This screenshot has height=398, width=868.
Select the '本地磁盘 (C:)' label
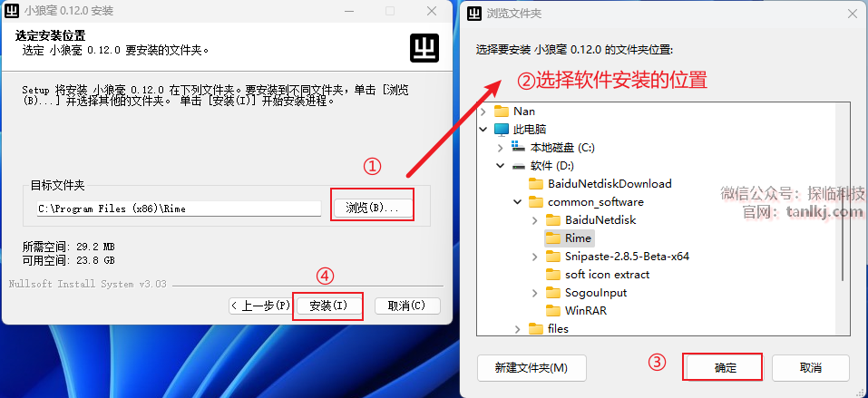(x=562, y=148)
